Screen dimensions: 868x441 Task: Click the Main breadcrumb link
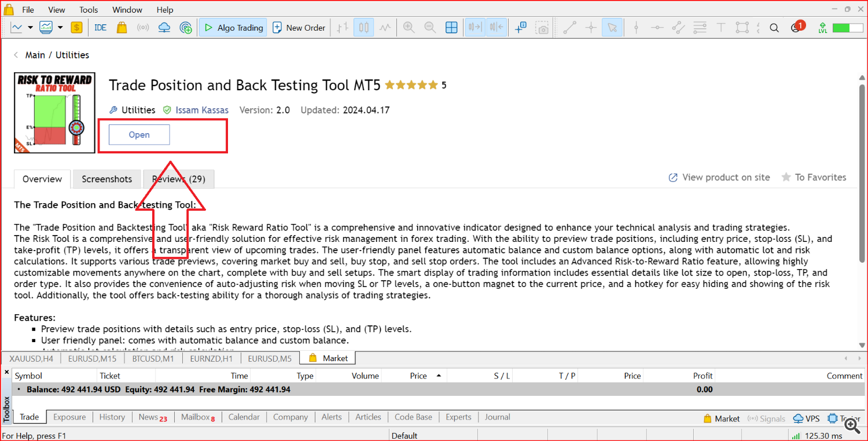[x=35, y=55]
